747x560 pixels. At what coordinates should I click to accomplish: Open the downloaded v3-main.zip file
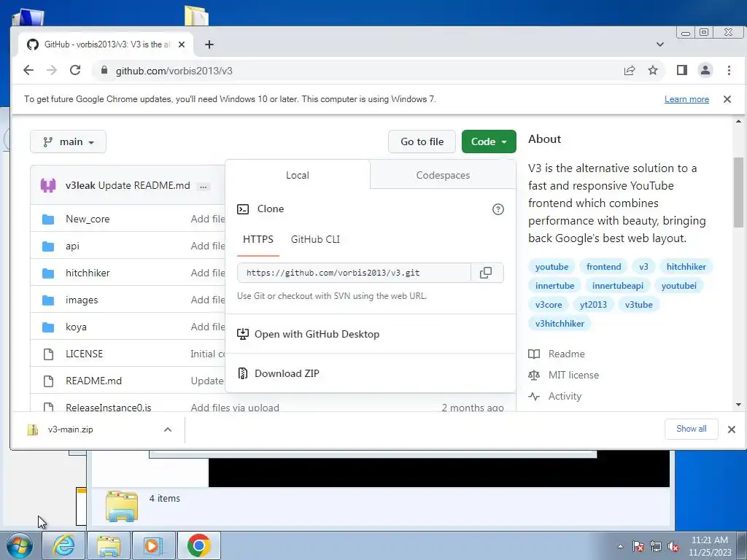71,429
